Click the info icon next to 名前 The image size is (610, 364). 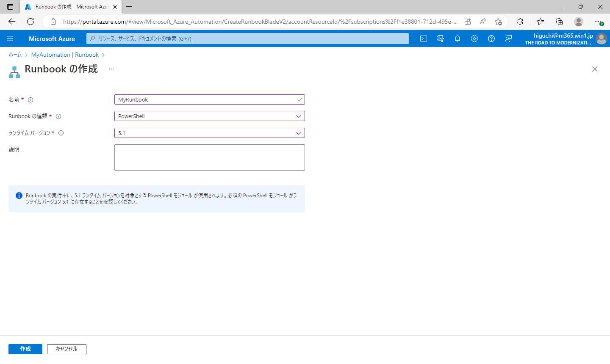point(30,100)
